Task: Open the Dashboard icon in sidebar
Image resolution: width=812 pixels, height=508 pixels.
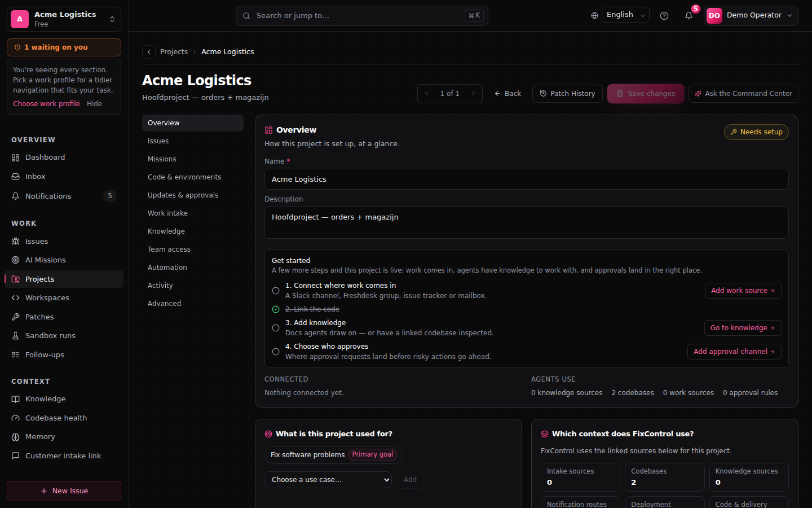Action: pyautogui.click(x=15, y=157)
